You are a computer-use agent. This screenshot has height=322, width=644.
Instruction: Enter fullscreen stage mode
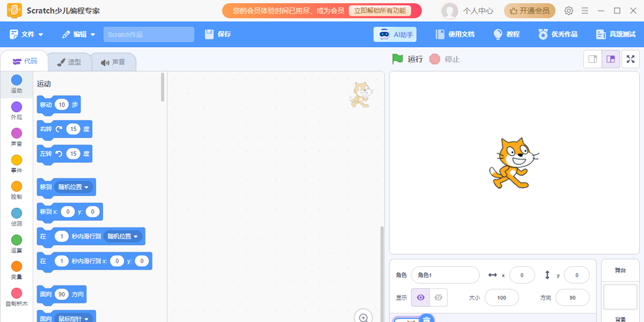tap(630, 59)
